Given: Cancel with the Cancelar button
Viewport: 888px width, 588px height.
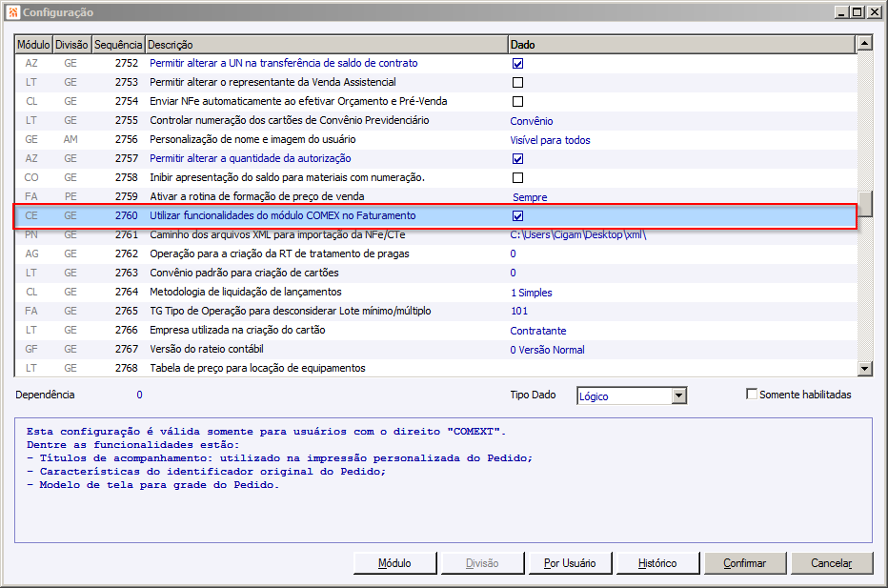Looking at the screenshot, I should pos(832,563).
